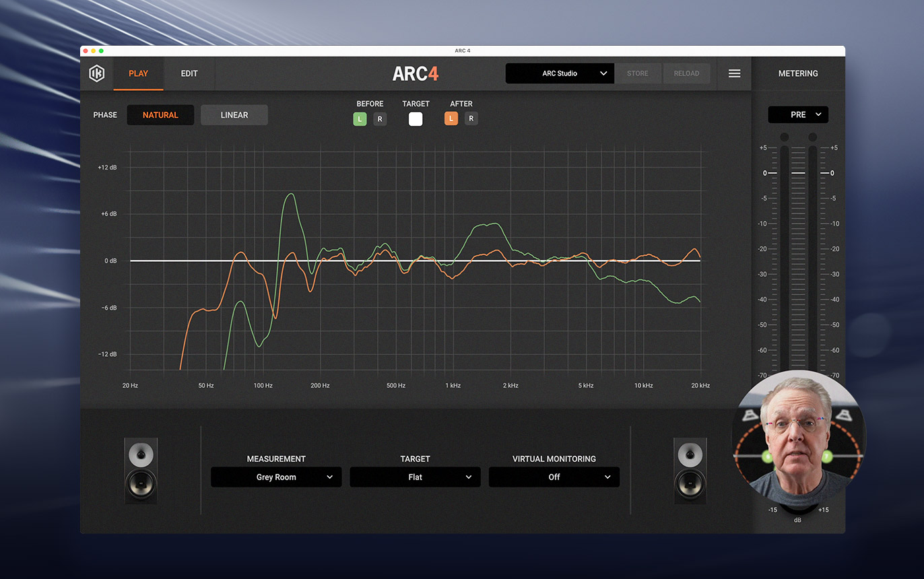Select LINEAR phase mode

[234, 115]
